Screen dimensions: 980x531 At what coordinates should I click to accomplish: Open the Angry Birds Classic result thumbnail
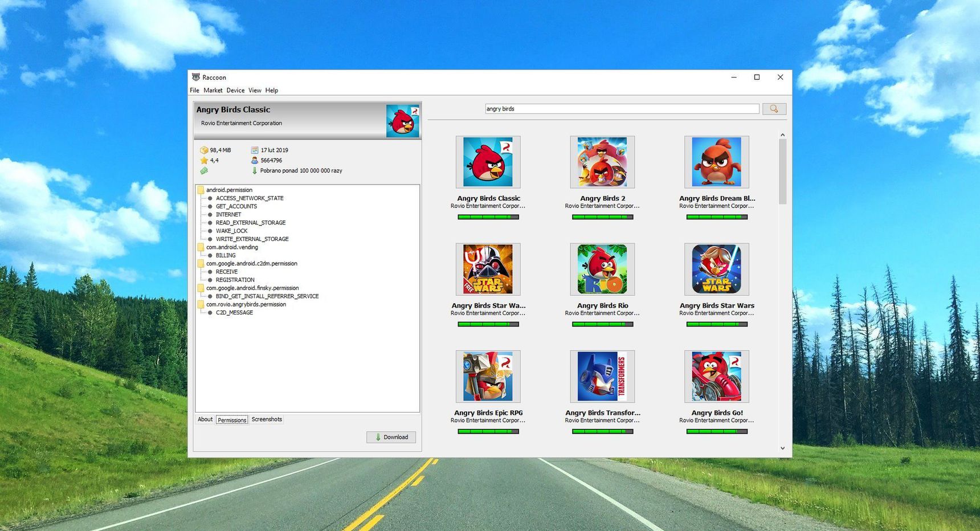coord(488,162)
